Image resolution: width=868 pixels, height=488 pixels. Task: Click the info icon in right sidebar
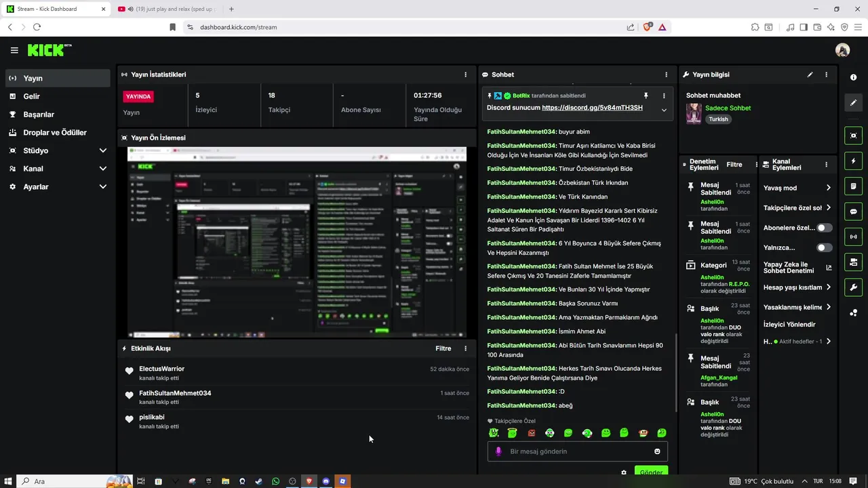pyautogui.click(x=853, y=77)
